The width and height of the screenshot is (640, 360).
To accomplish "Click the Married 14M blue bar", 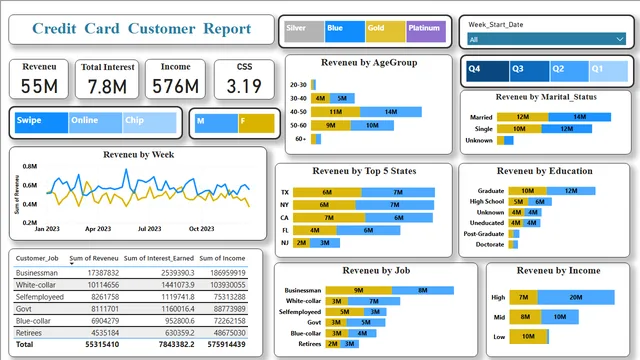I will [580, 117].
